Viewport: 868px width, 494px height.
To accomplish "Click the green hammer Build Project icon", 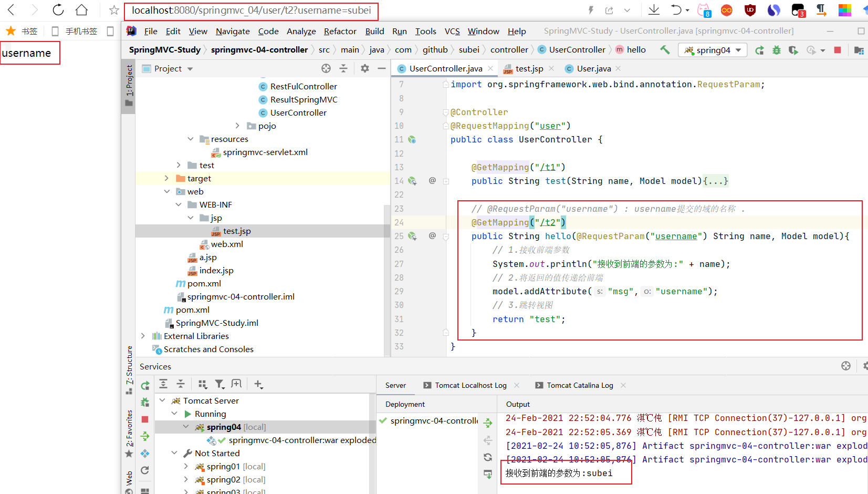I will [665, 49].
